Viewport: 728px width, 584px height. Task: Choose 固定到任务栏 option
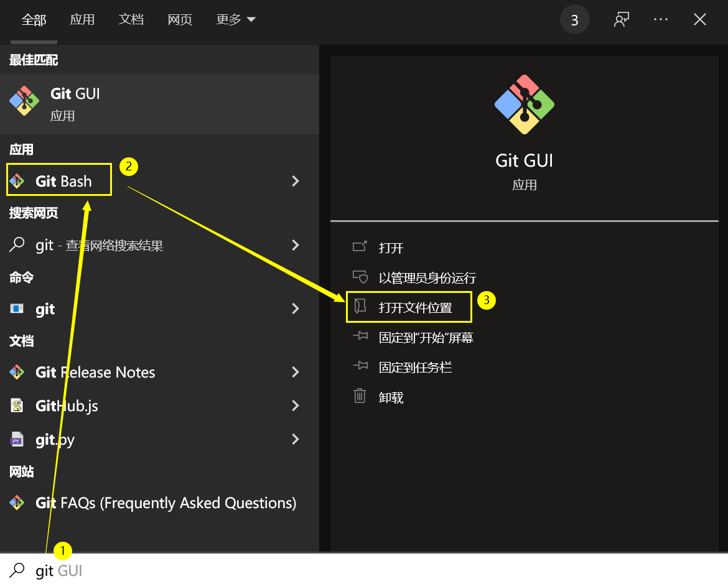(416, 367)
